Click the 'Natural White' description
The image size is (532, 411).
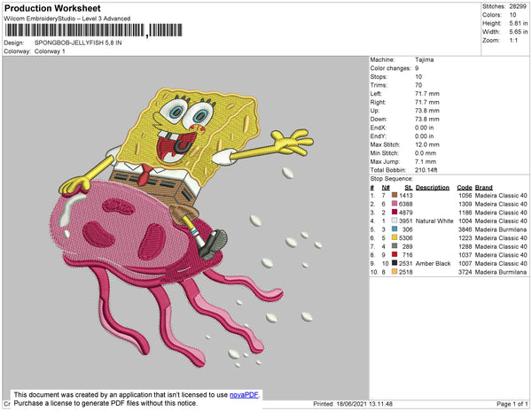pyautogui.click(x=434, y=221)
